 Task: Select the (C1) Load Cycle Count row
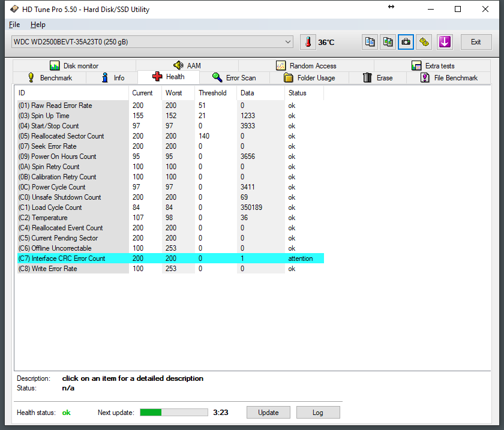pos(170,208)
